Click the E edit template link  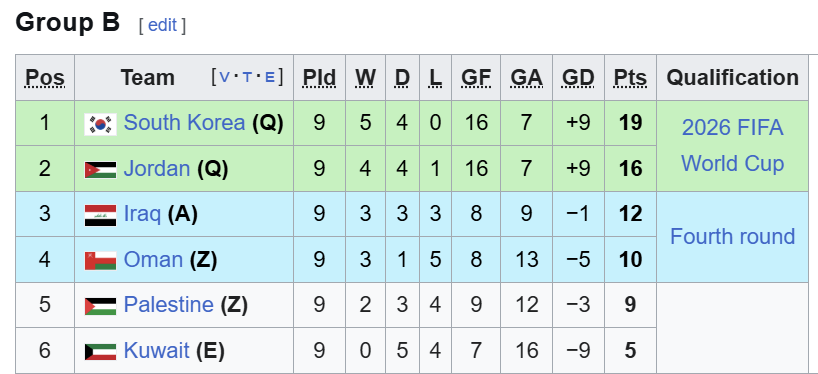point(269,78)
